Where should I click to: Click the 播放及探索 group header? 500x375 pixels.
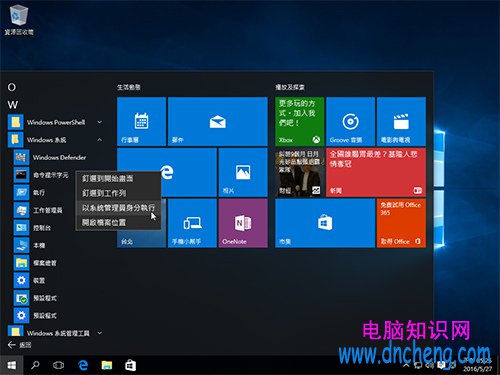290,87
